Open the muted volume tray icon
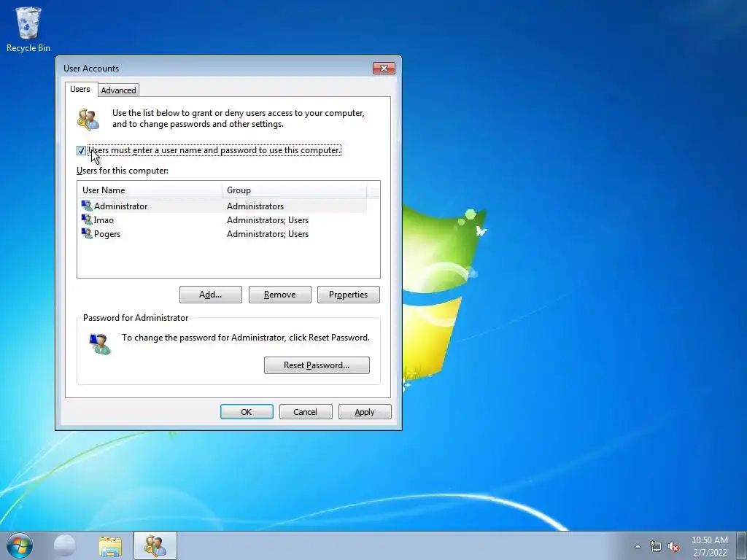This screenshot has height=560, width=747. [x=673, y=546]
